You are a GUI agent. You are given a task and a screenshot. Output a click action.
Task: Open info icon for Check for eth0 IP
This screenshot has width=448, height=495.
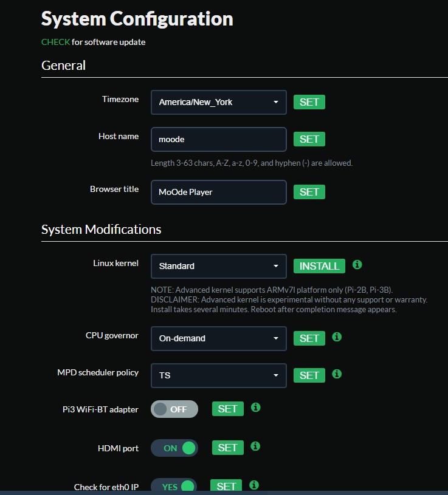(x=254, y=485)
